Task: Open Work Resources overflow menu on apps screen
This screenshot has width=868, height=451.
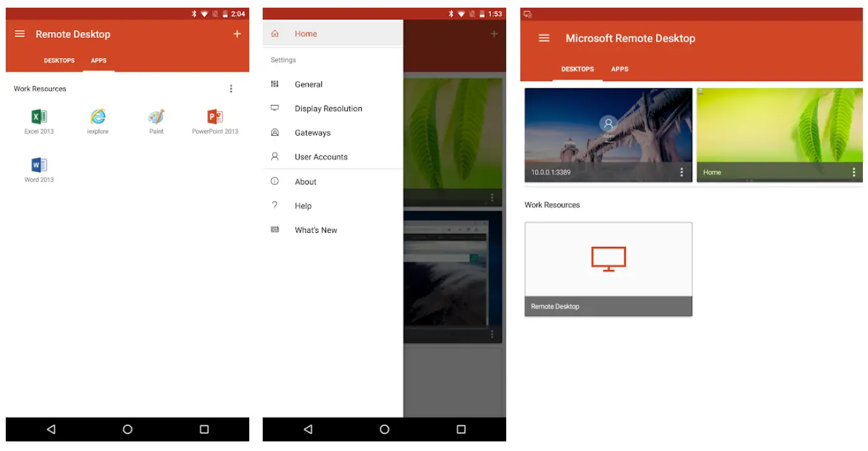Action: click(231, 89)
